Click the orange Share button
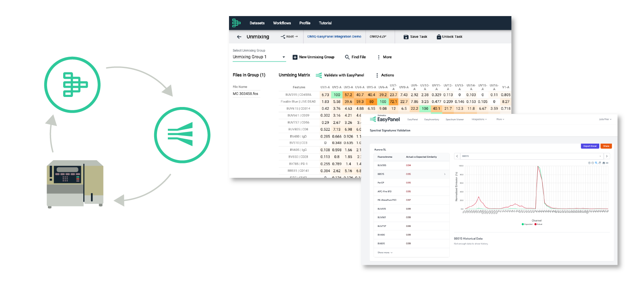The height and width of the screenshot is (284, 644). click(x=606, y=146)
